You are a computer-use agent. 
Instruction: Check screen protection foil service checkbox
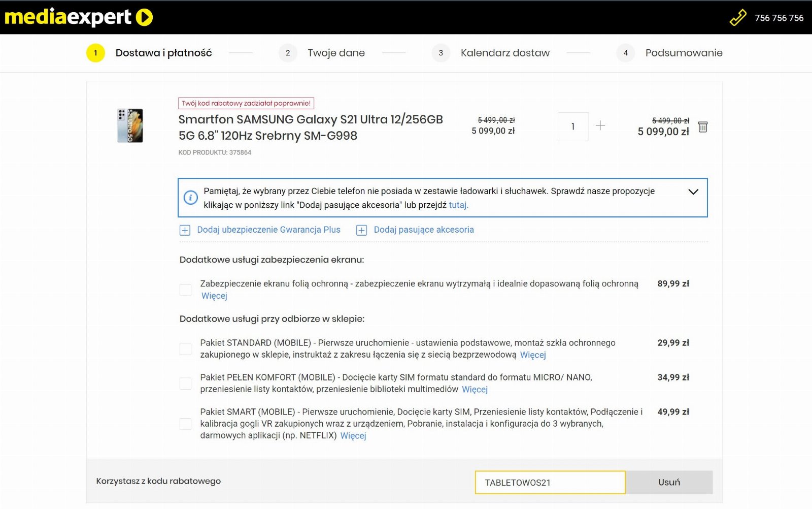[186, 290]
